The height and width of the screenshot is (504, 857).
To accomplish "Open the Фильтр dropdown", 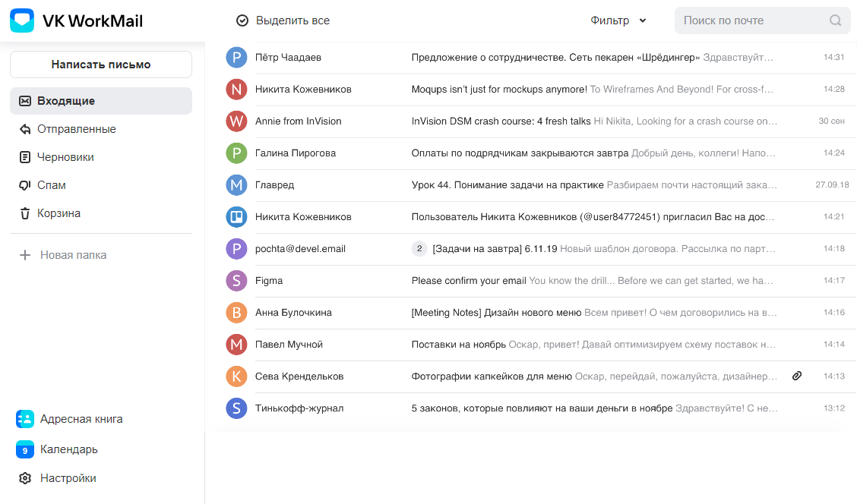I will pos(608,20).
